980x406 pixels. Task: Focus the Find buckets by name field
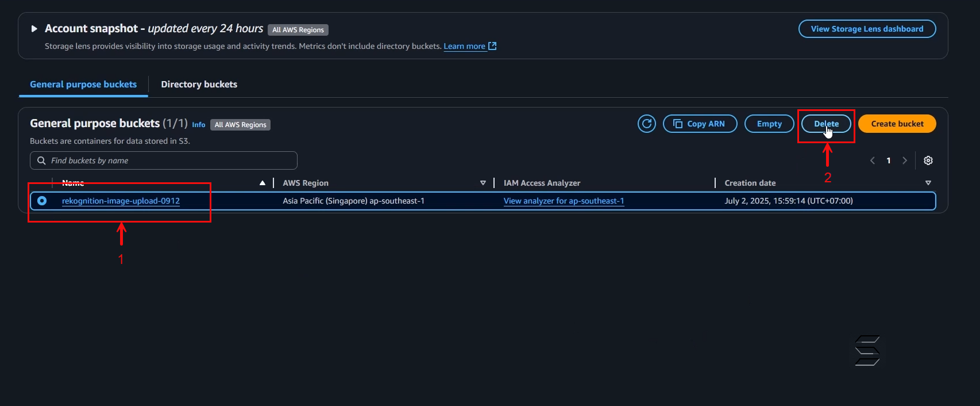point(164,160)
